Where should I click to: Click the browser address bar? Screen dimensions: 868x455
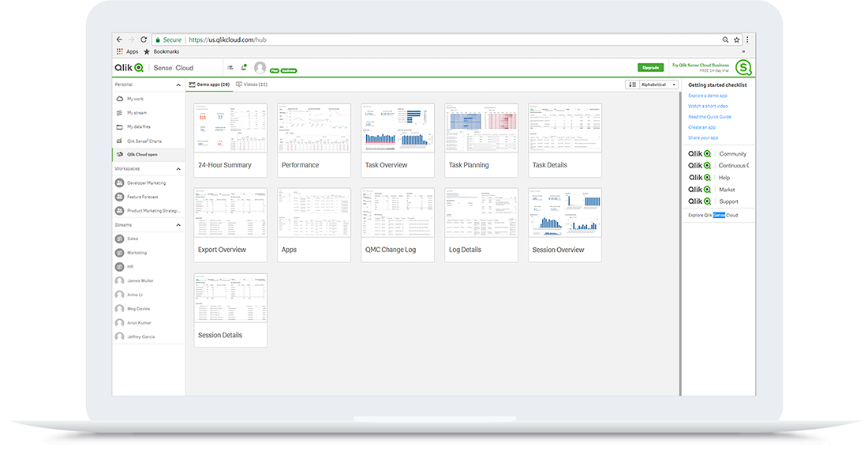(434, 39)
